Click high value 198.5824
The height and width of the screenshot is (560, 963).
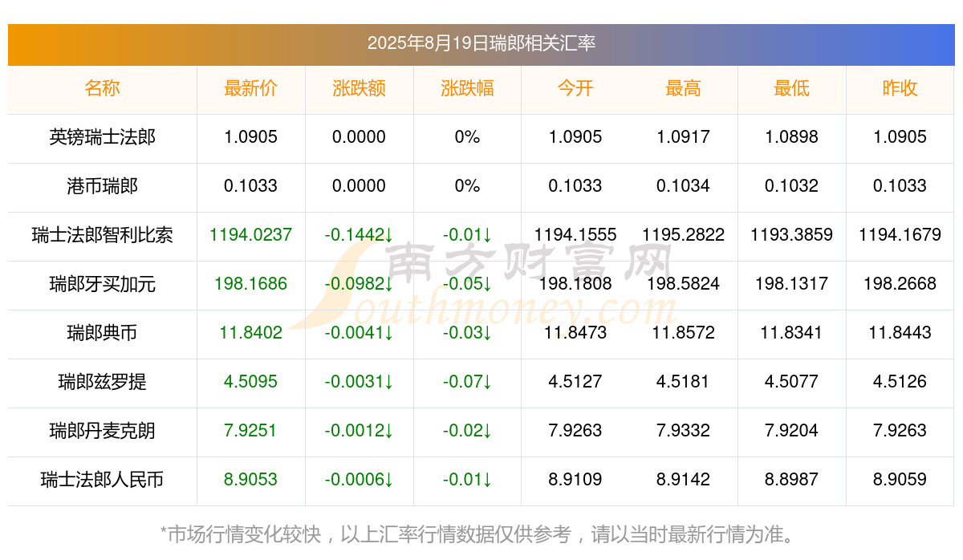click(683, 284)
